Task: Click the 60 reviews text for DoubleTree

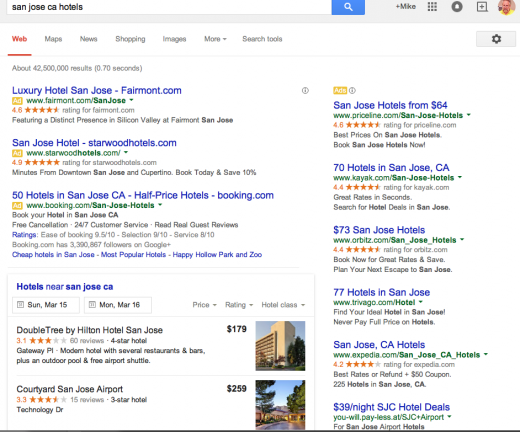Action: point(87,341)
